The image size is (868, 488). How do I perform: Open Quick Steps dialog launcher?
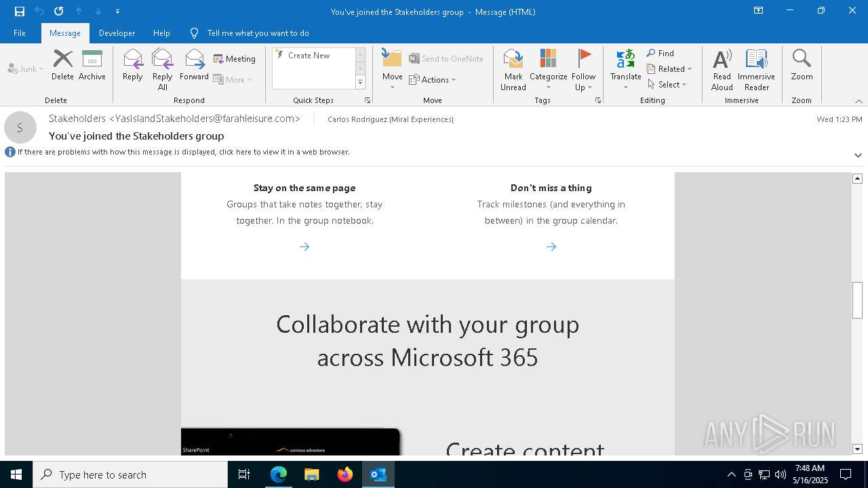(x=368, y=100)
